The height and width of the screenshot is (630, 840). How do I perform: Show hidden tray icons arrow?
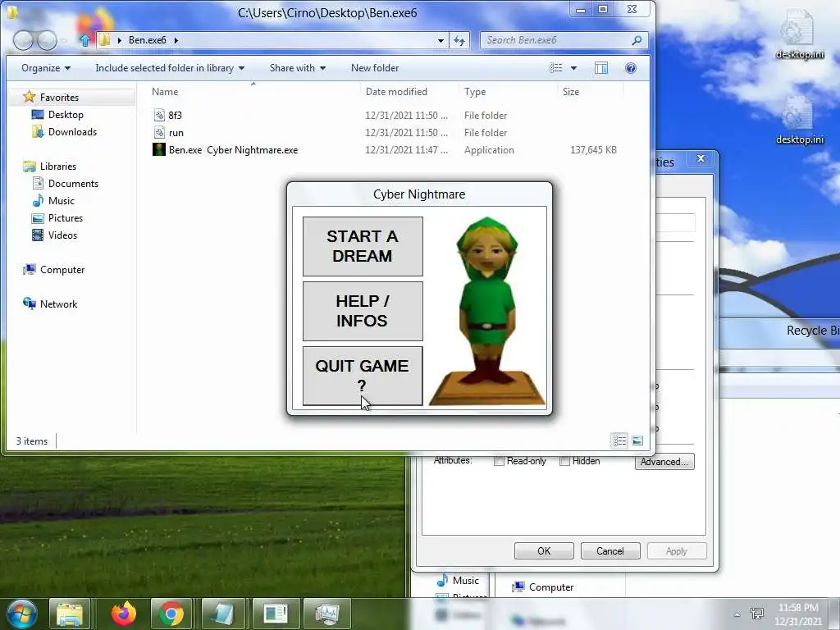737,614
